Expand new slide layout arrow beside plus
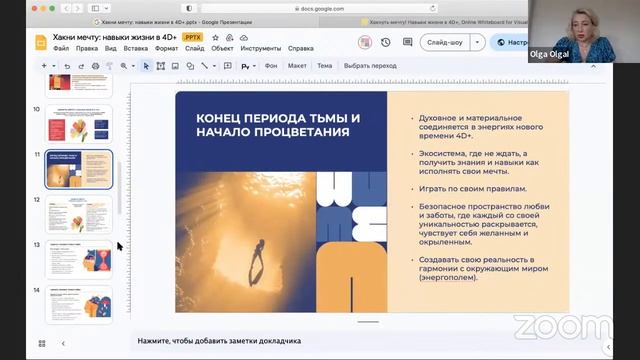Screen dimensions: 640x360 (x=53, y=66)
